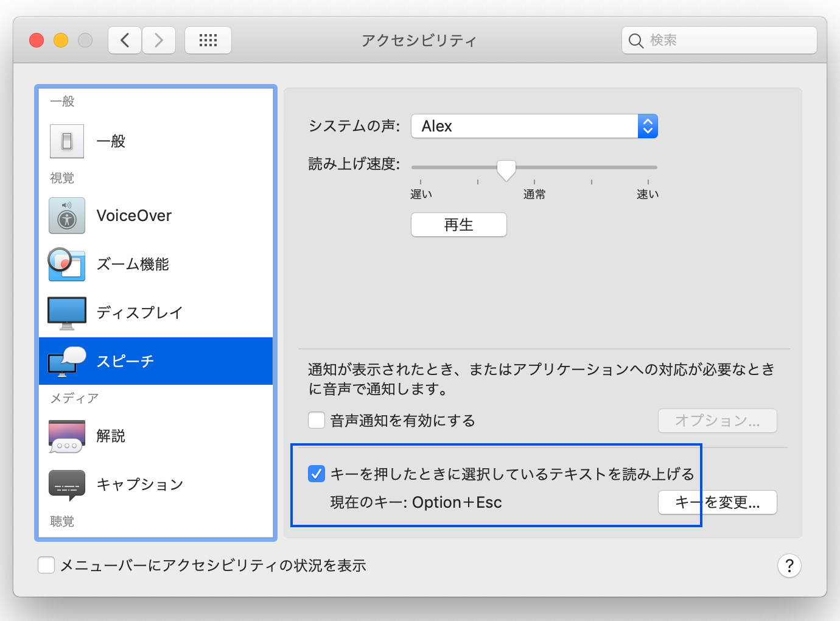
Task: Click 現在のキー: Option+Esc text
Action: 416,502
